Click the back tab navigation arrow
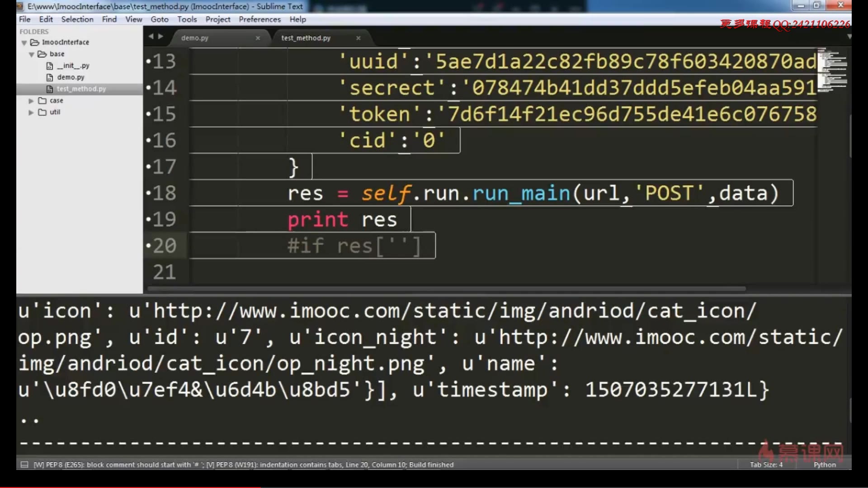This screenshot has width=868, height=488. (151, 37)
